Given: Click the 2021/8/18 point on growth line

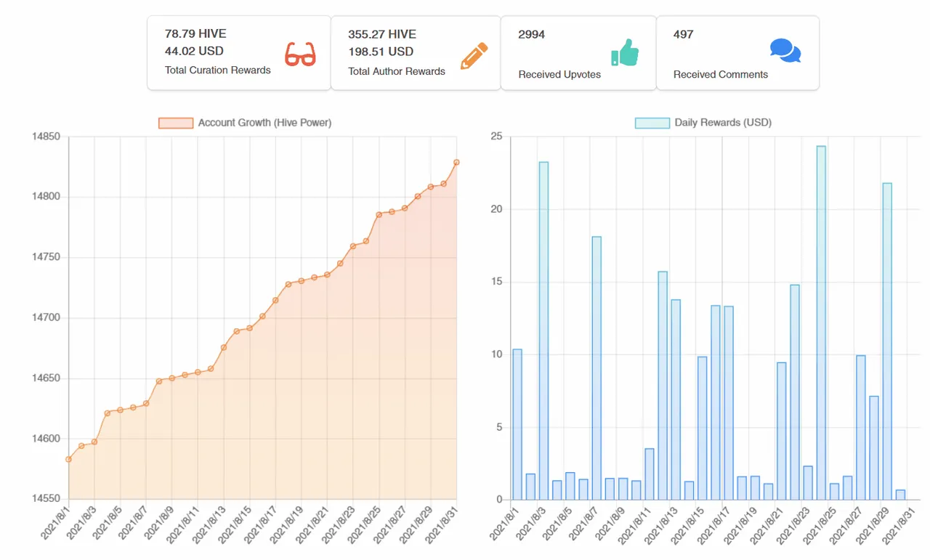Looking at the screenshot, I should pos(288,284).
